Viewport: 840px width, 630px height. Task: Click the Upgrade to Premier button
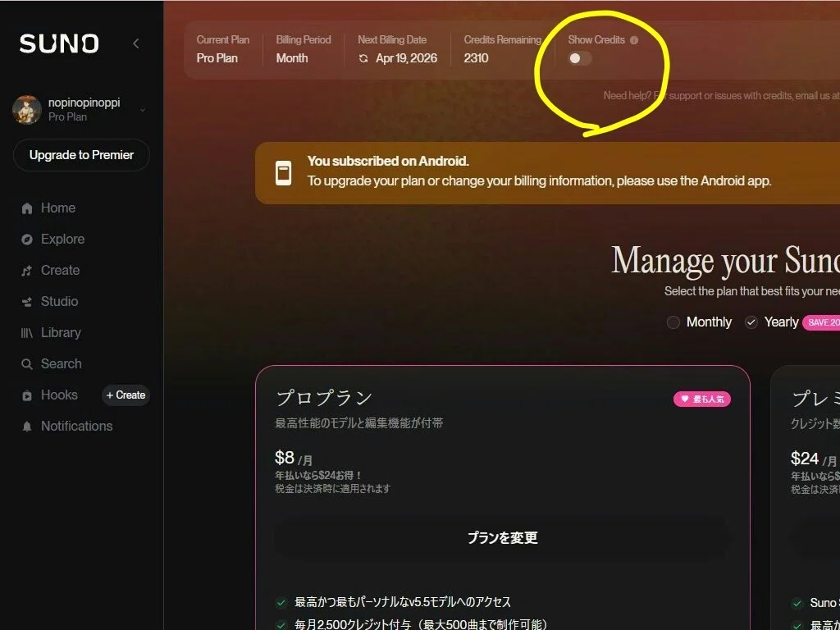[81, 155]
